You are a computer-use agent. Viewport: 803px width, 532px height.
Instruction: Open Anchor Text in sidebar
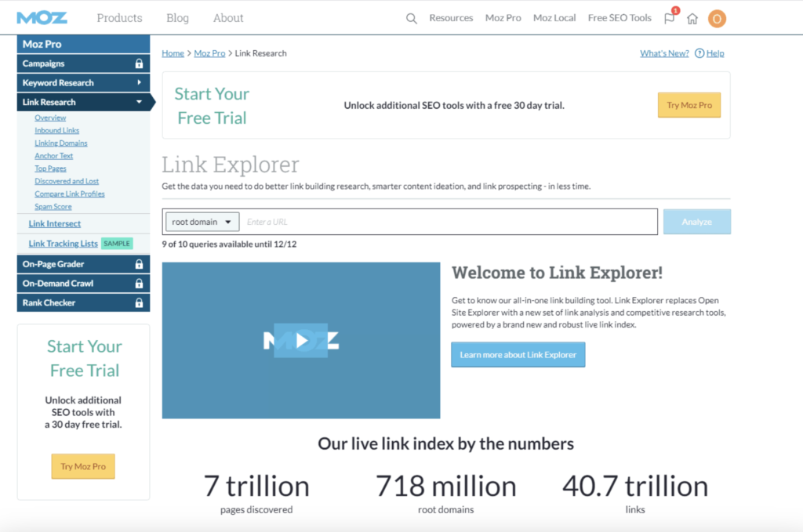tap(54, 155)
